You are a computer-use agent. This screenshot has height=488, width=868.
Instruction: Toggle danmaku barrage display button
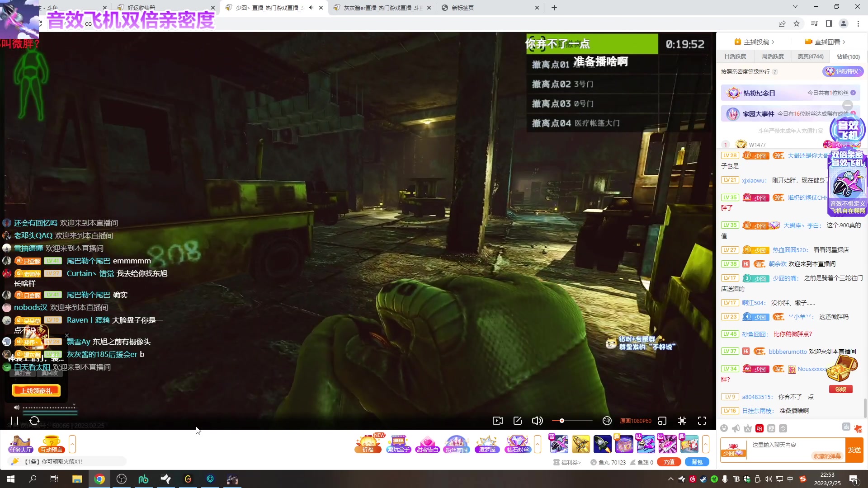[607, 421]
